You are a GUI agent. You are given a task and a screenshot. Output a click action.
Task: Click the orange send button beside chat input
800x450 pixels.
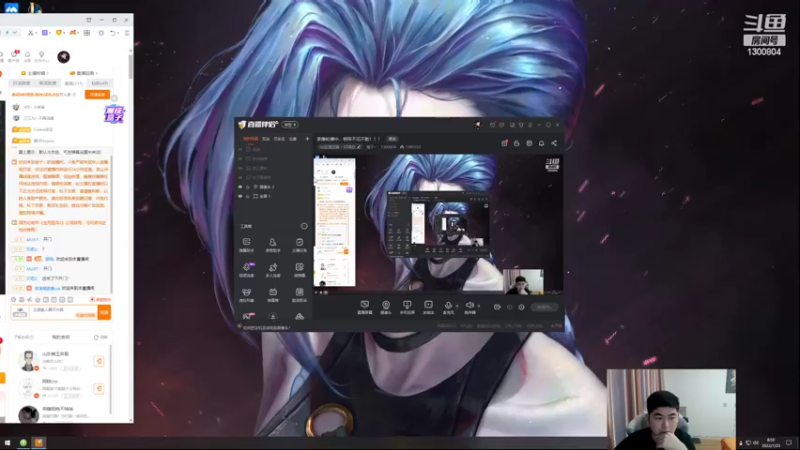[x=104, y=312]
